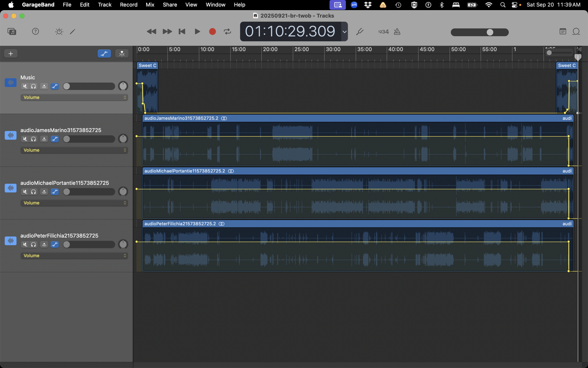Toggle automation on audioPeterFilichia track

55,244
